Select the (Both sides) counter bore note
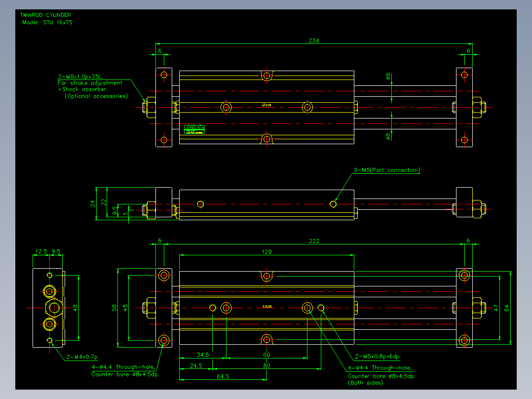 pyautogui.click(x=365, y=383)
